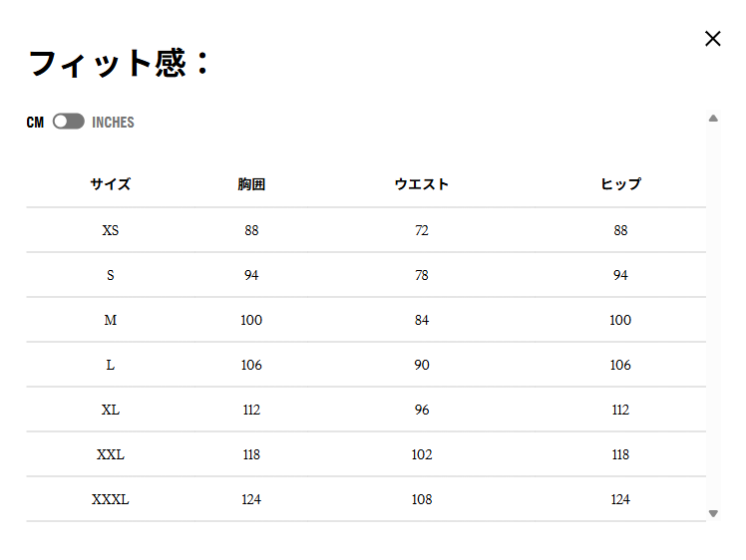Click the 胸囲 column header
Image resolution: width=746 pixels, height=560 pixels.
(x=251, y=184)
